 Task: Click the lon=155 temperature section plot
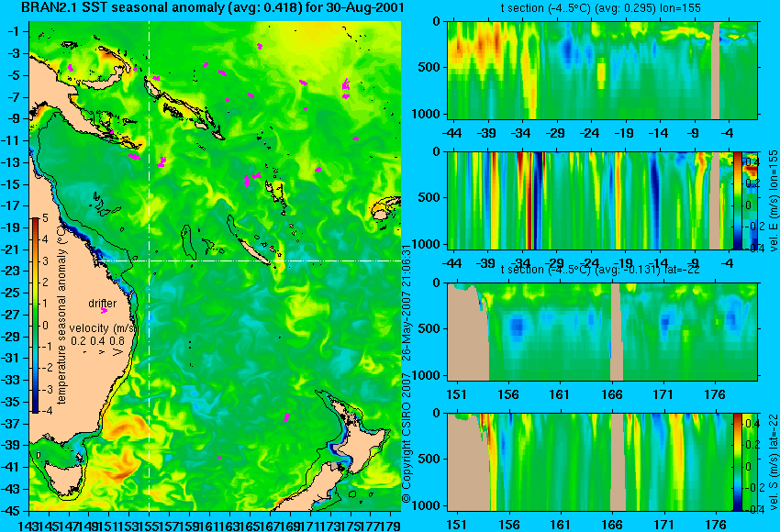pos(602,70)
